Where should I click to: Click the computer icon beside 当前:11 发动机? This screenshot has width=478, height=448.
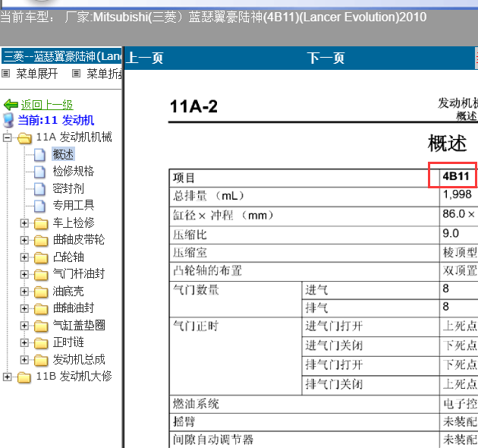pos(8,120)
